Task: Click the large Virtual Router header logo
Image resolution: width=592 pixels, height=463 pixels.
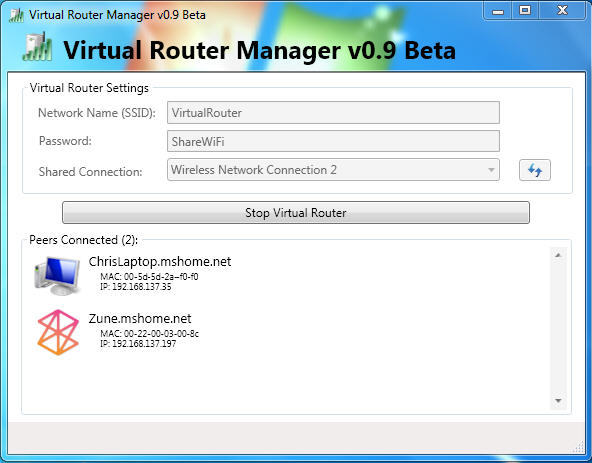Action: (x=37, y=47)
